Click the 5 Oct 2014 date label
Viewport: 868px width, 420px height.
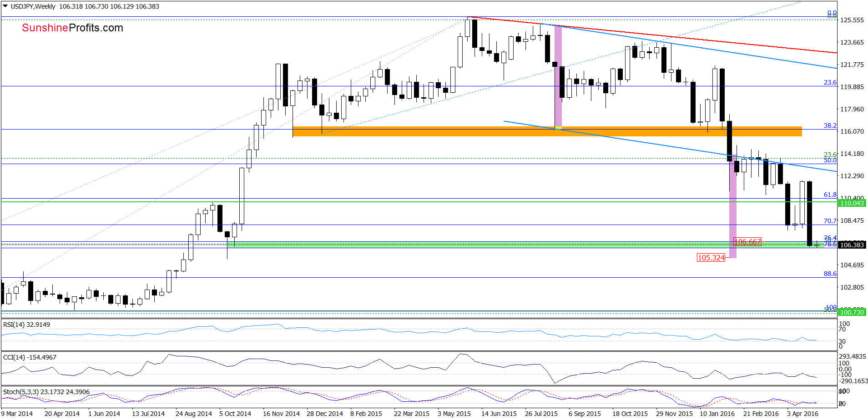click(x=235, y=414)
